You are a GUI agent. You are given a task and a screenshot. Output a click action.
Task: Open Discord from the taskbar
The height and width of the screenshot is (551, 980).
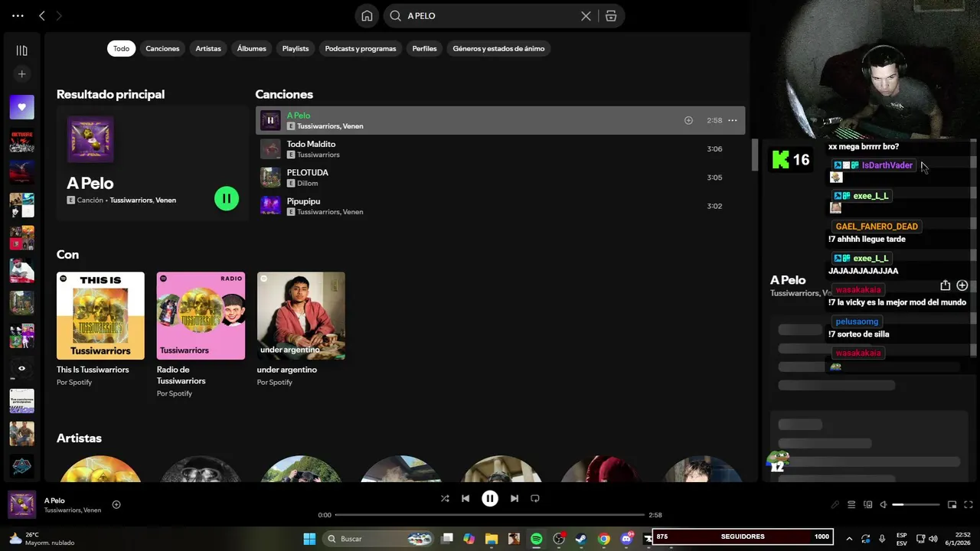(x=627, y=539)
